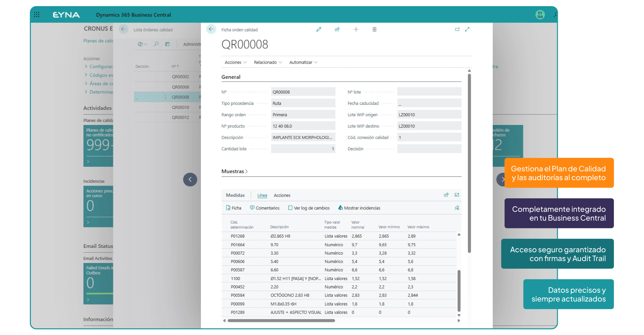This screenshot has width=644, height=335.
Task: Go back from the Ficha orden calidad page
Action: [x=211, y=29]
